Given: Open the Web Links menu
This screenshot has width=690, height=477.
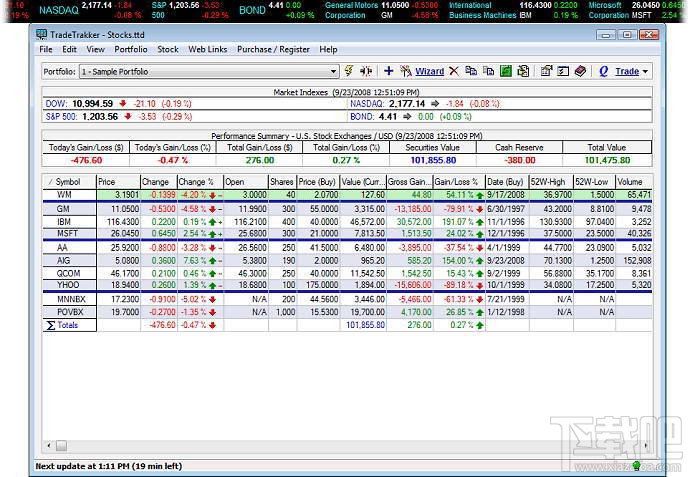Looking at the screenshot, I should click(207, 49).
